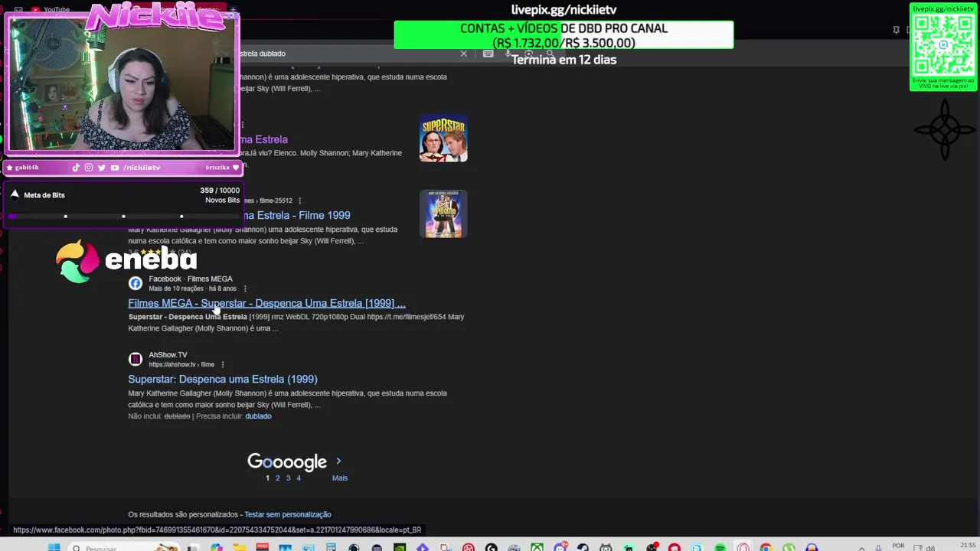Go to results page 2

(x=278, y=478)
